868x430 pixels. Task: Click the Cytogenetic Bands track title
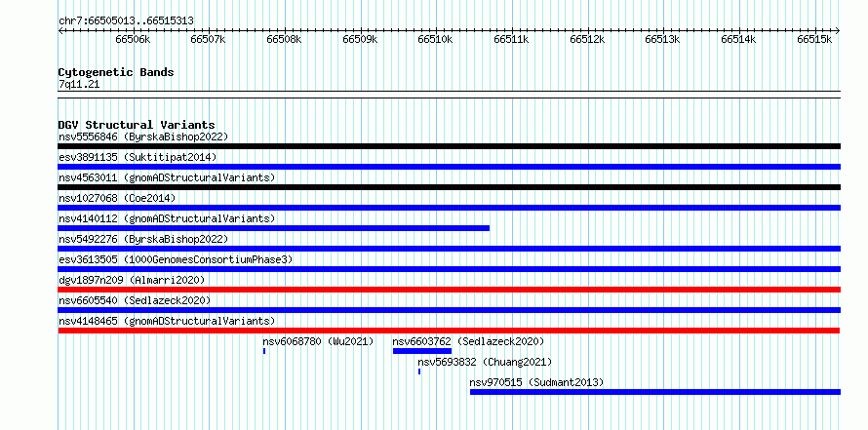click(x=116, y=72)
